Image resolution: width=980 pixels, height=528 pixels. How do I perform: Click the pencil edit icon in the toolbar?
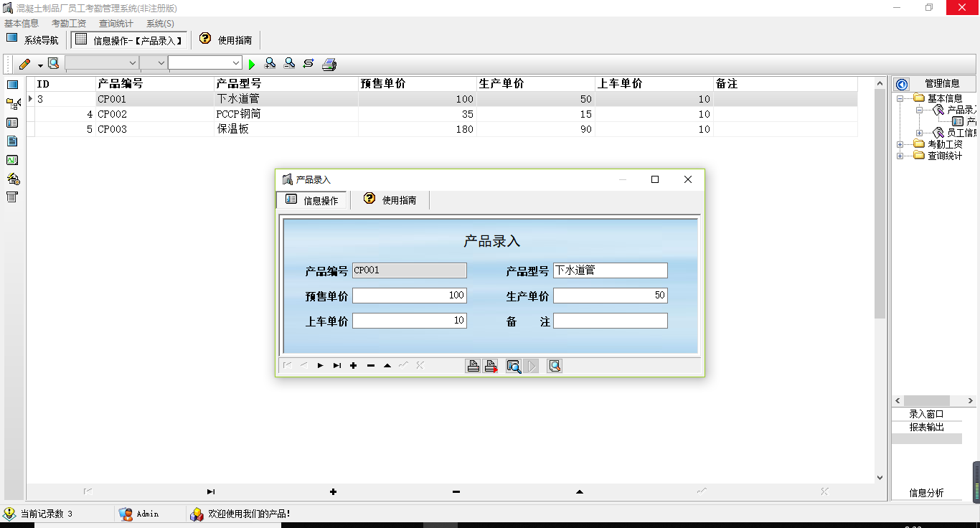click(x=25, y=64)
